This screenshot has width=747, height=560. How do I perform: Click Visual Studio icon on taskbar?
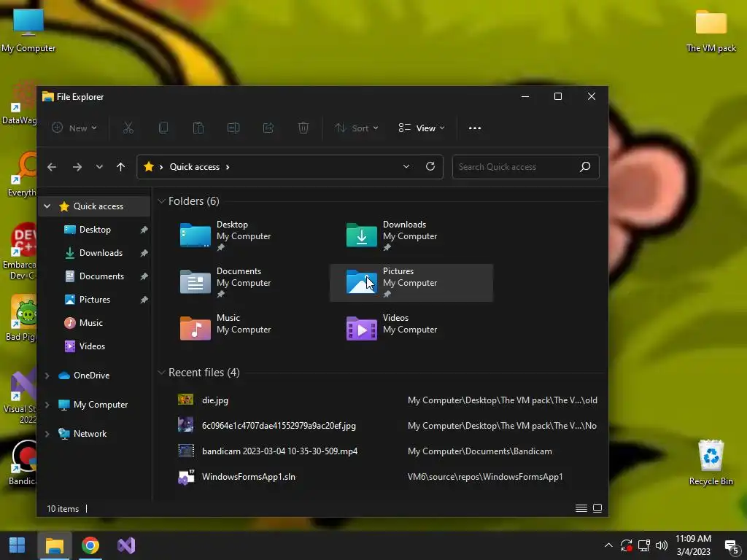[126, 545]
